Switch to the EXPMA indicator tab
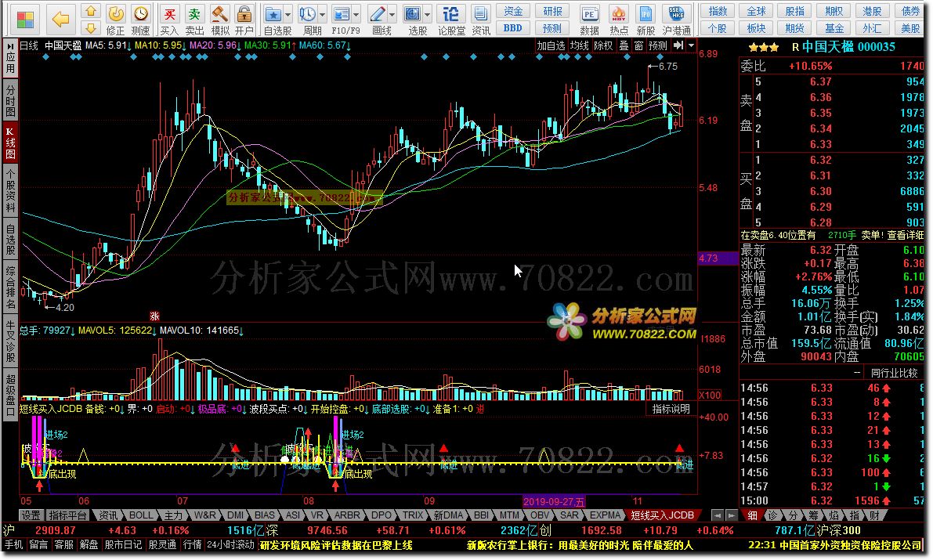This screenshot has width=933, height=560. point(605,515)
